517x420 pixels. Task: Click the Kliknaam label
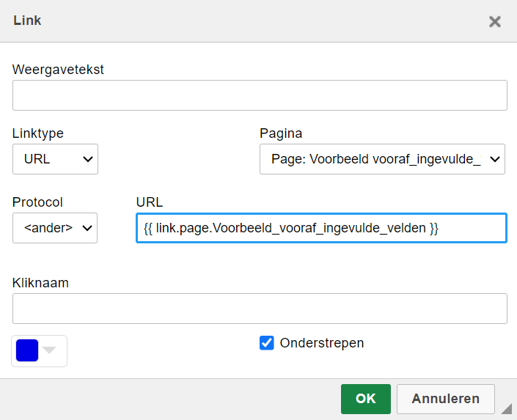pyautogui.click(x=40, y=282)
